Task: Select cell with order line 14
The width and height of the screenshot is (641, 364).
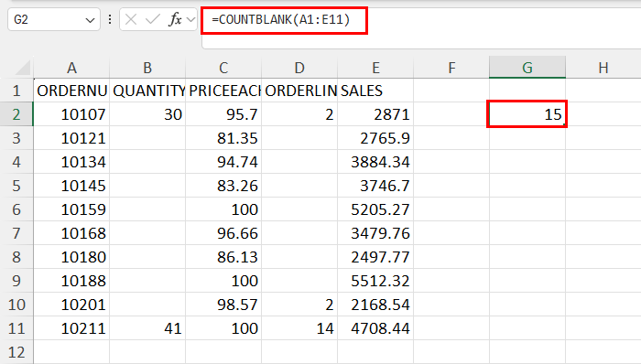Action: pyautogui.click(x=299, y=328)
